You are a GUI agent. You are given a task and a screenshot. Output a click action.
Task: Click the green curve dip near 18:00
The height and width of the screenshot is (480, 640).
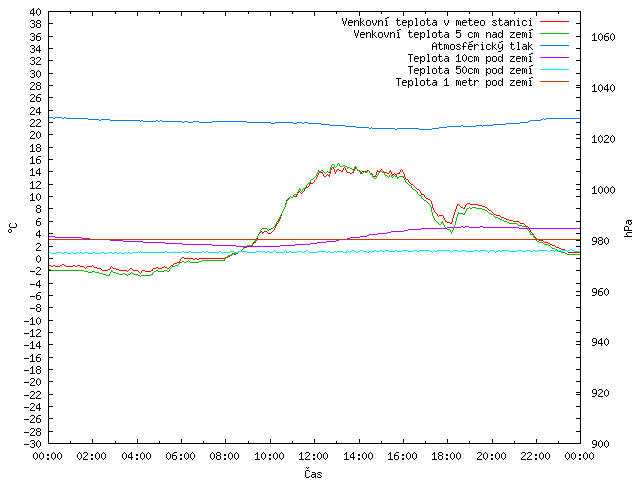pyautogui.click(x=451, y=232)
